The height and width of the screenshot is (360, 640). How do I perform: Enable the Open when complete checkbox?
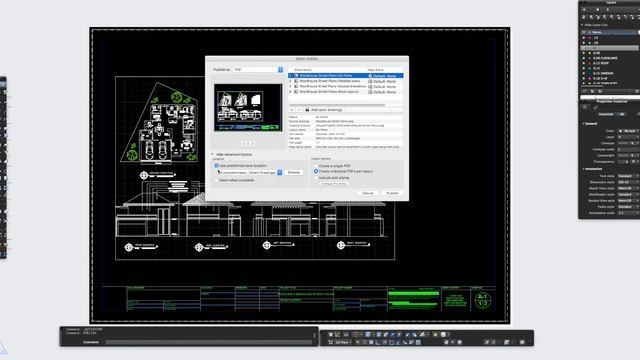click(216, 180)
